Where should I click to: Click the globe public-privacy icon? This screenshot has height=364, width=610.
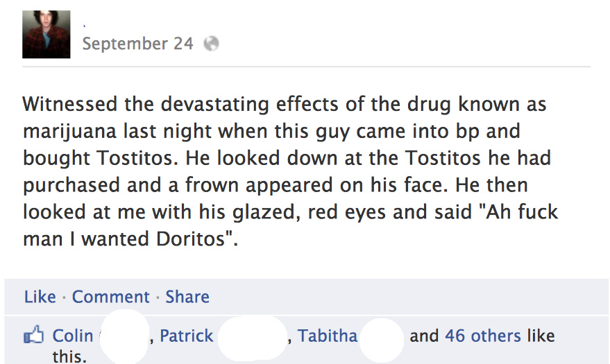(x=211, y=44)
